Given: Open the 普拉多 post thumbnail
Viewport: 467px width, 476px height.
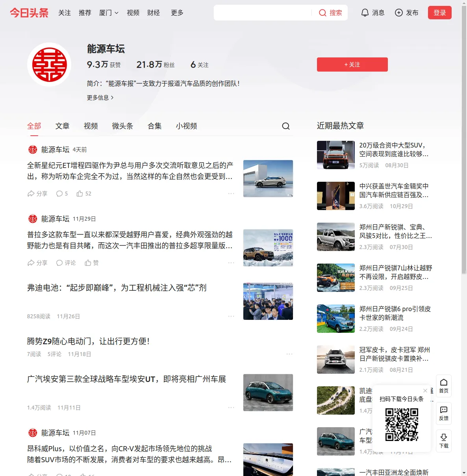Looking at the screenshot, I should (268, 248).
